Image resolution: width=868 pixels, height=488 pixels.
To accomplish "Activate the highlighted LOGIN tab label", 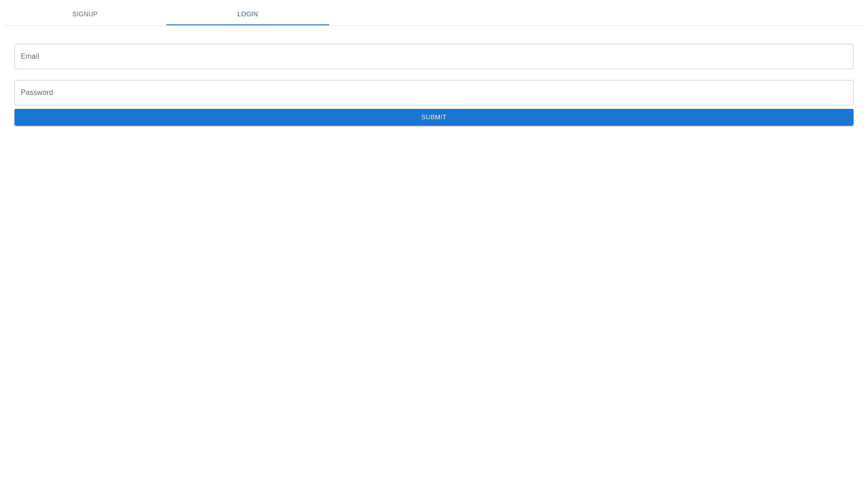I will pyautogui.click(x=247, y=14).
